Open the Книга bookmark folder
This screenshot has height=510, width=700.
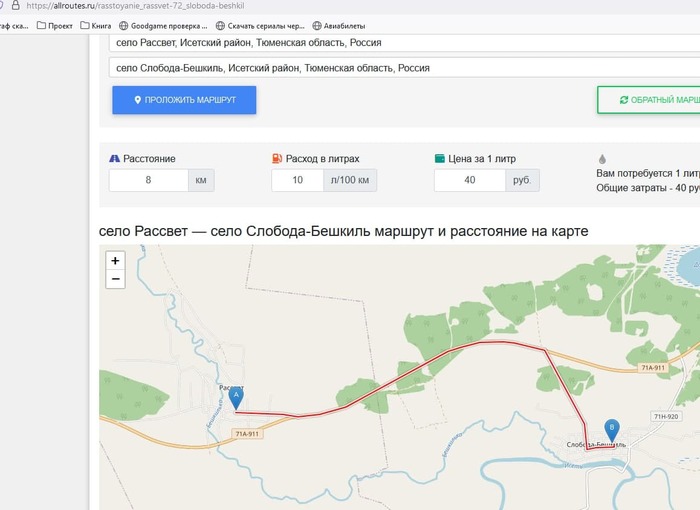click(96, 26)
